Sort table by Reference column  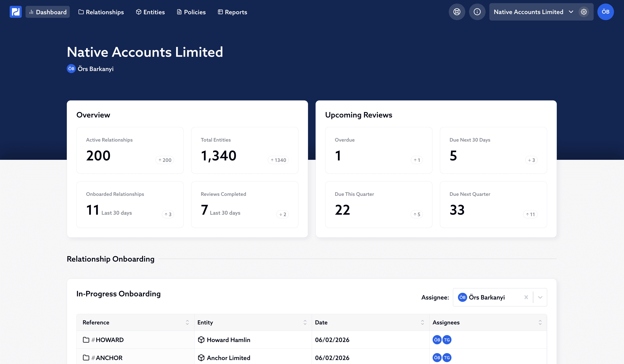click(187, 322)
